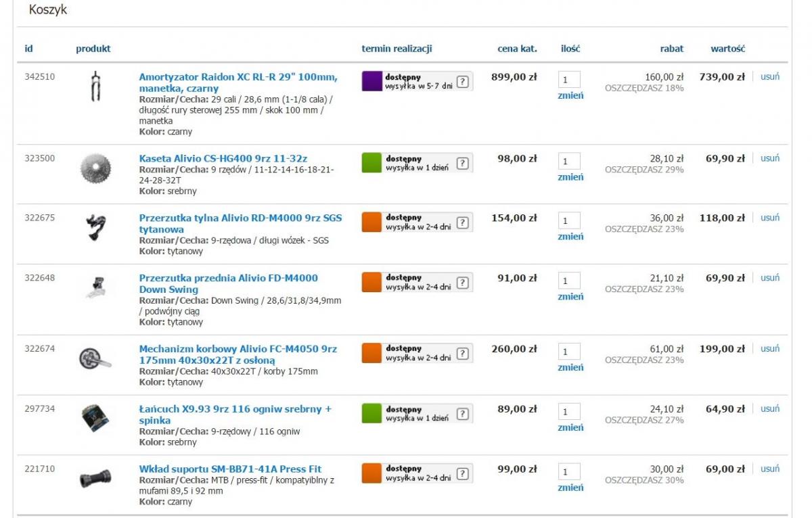Focus quantity field for Przerzutka przednia

569,281
